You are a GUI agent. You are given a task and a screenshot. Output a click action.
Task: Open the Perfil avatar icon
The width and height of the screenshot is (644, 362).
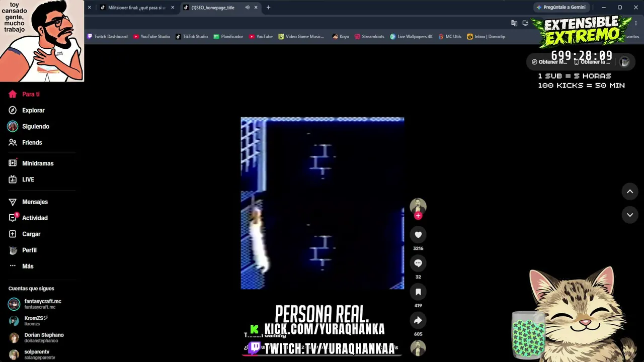click(13, 250)
